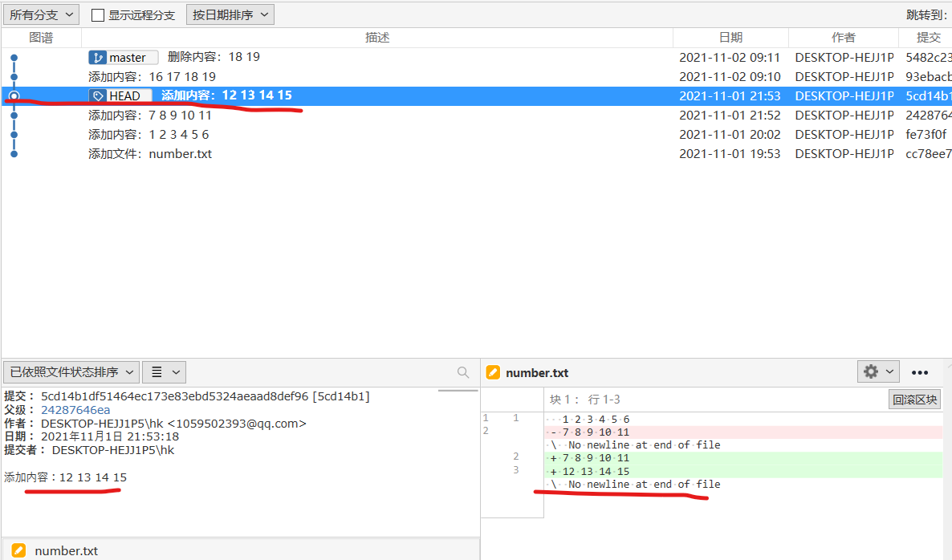Open the 所有分支 branch filter dropdown
The image size is (952, 560).
pyautogui.click(x=41, y=14)
